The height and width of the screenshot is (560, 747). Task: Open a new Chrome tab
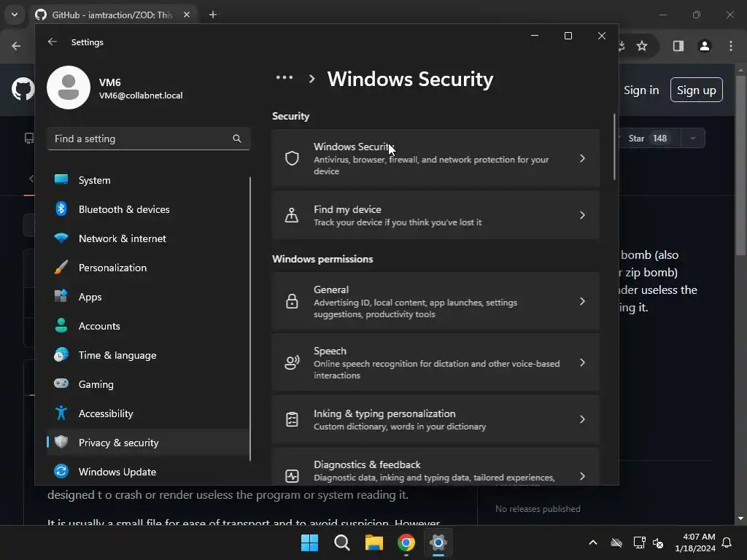click(x=213, y=15)
